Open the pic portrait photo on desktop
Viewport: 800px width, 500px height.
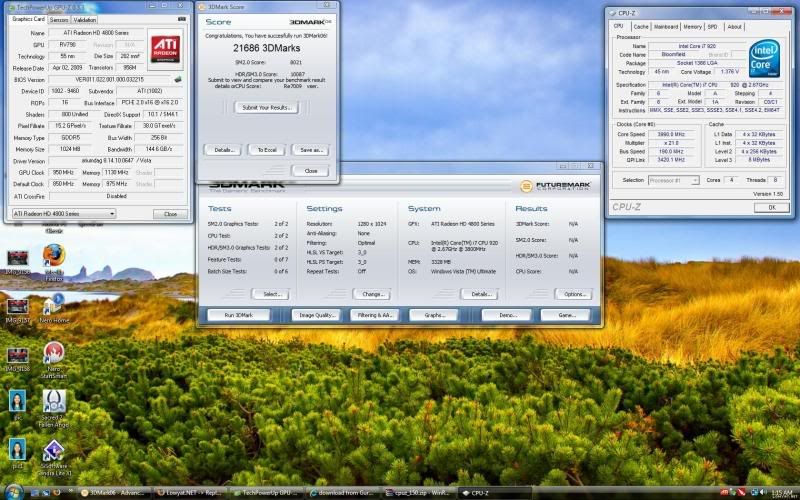click(17, 405)
